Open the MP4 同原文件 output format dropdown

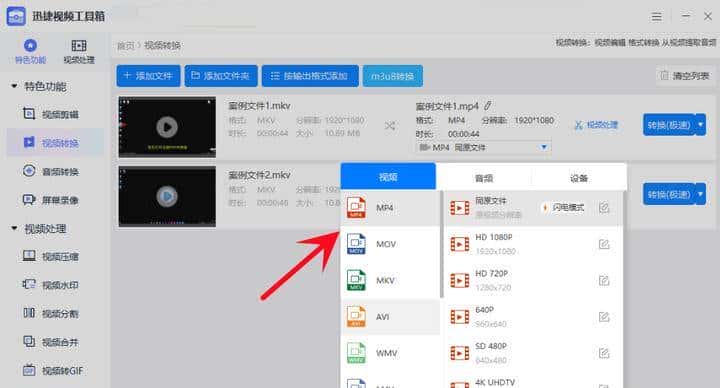(x=484, y=147)
